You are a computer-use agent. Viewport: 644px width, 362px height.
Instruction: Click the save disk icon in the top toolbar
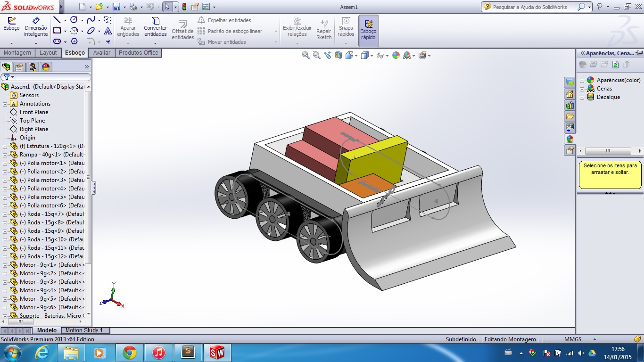coord(116,7)
